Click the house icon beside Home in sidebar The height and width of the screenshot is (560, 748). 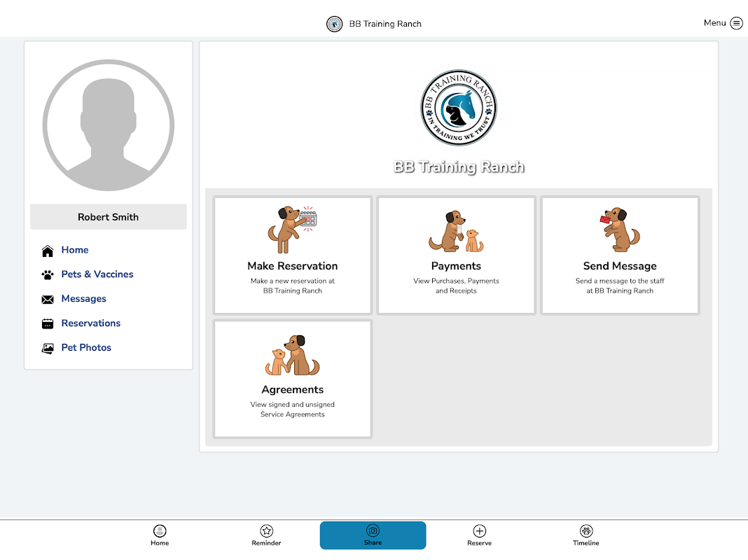48,251
